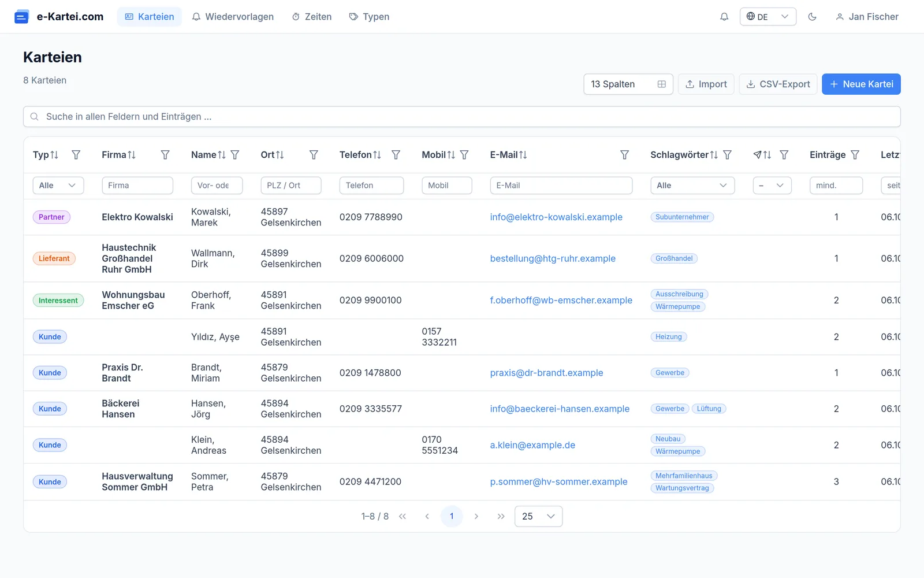The image size is (924, 578).
Task: Open filter funnel for Telefon column
Action: coord(396,155)
